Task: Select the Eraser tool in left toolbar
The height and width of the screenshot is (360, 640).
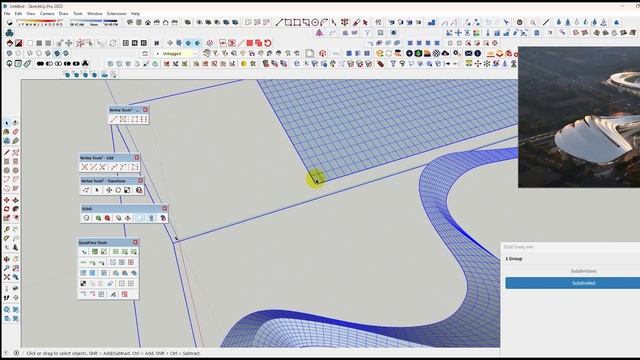Action: [x=16, y=132]
